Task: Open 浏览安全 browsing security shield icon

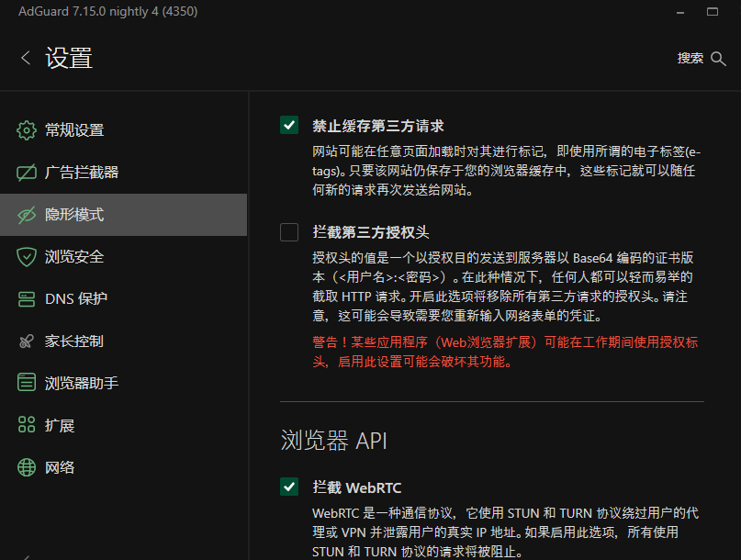Action: click(27, 256)
